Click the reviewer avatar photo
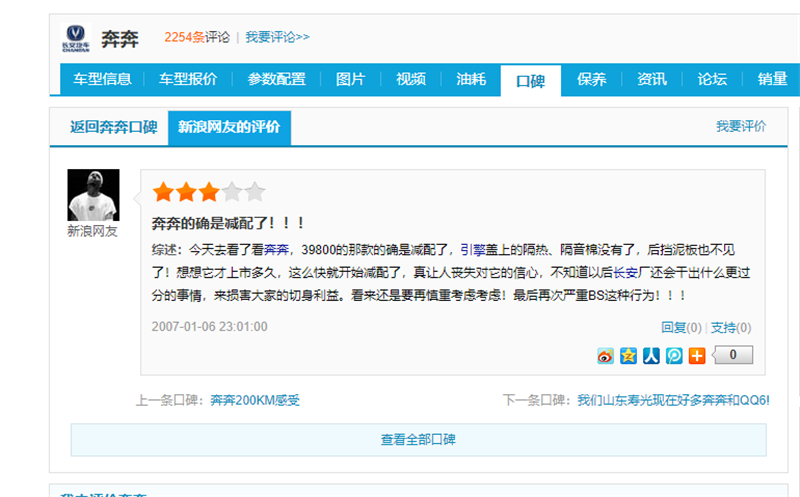The height and width of the screenshot is (497, 800). click(93, 195)
